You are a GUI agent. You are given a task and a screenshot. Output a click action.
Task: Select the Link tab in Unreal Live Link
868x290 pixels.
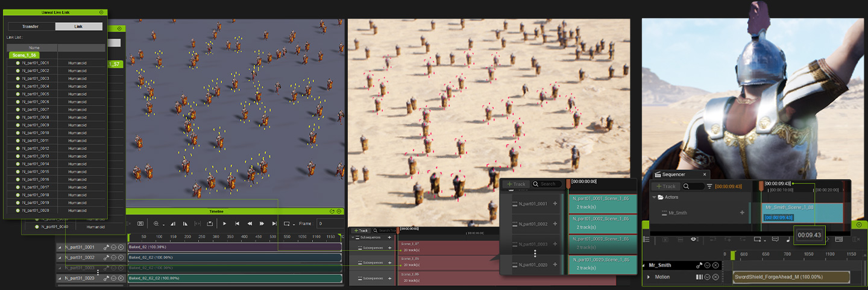pos(78,27)
